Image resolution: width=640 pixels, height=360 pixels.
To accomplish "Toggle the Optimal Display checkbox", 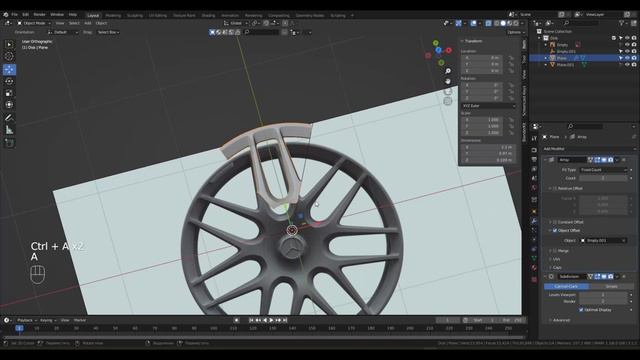I will [581, 310].
